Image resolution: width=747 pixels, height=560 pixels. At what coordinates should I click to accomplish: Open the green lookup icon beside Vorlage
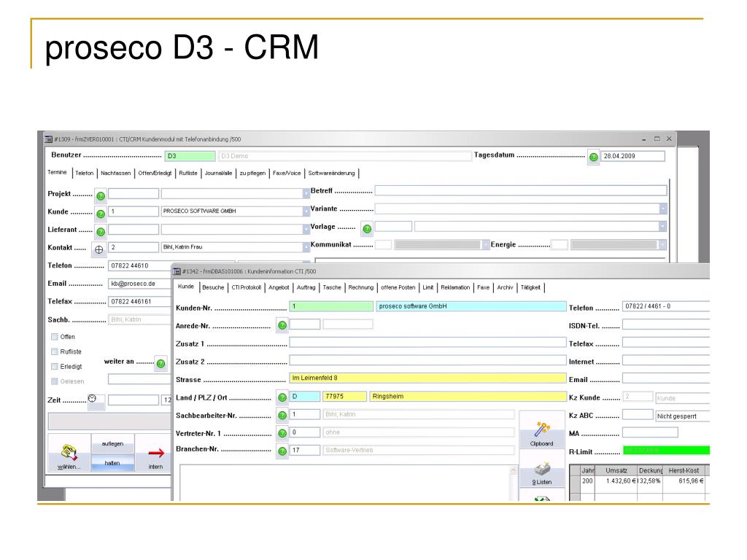coord(367,228)
